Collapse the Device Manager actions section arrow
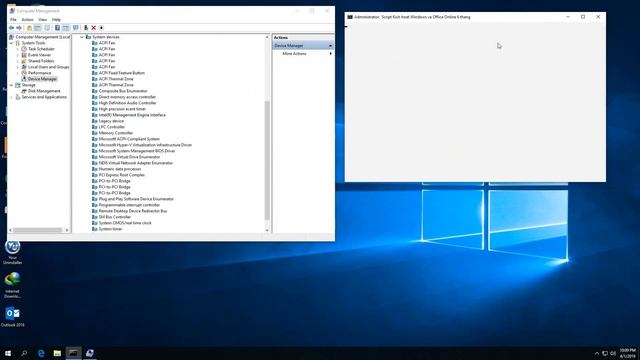This screenshot has width=640, height=360. 330,46
